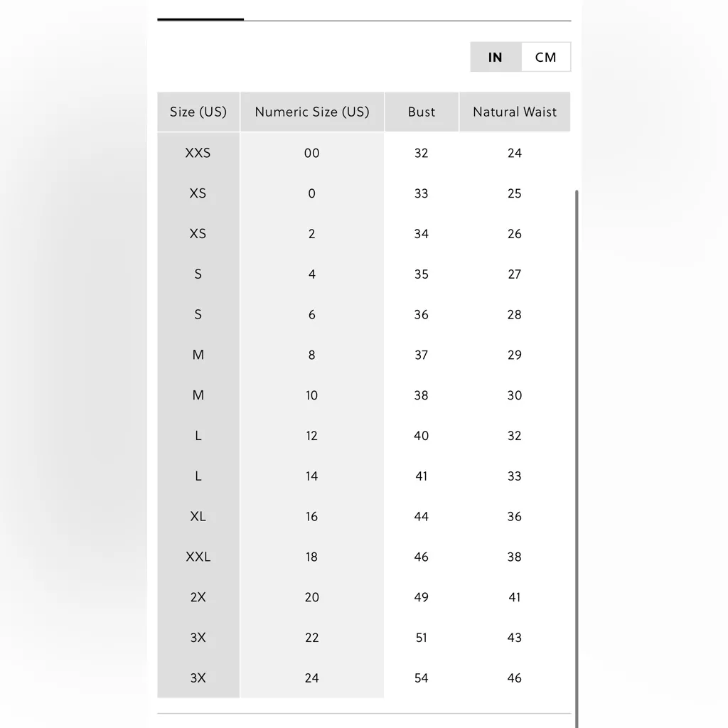Click the Size (US) column header

pyautogui.click(x=198, y=112)
